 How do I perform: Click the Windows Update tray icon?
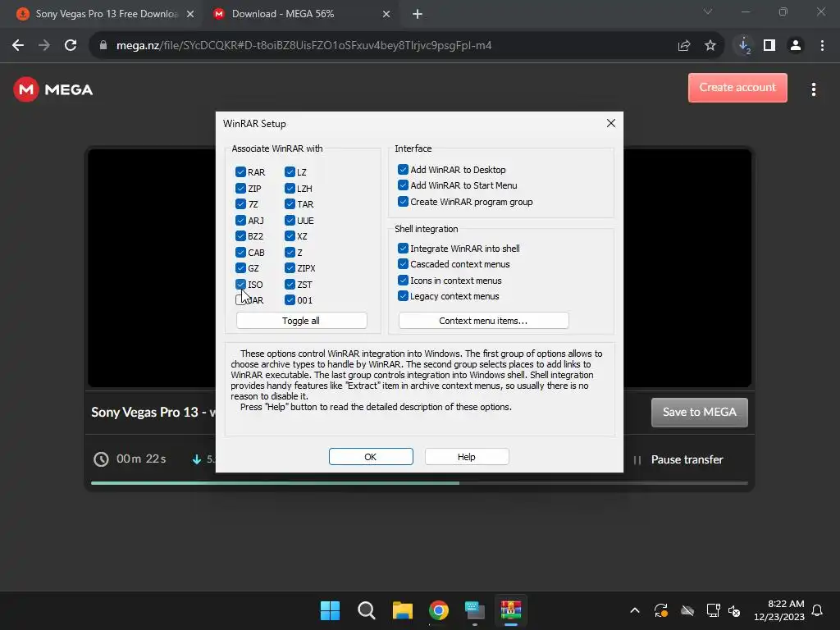661,610
